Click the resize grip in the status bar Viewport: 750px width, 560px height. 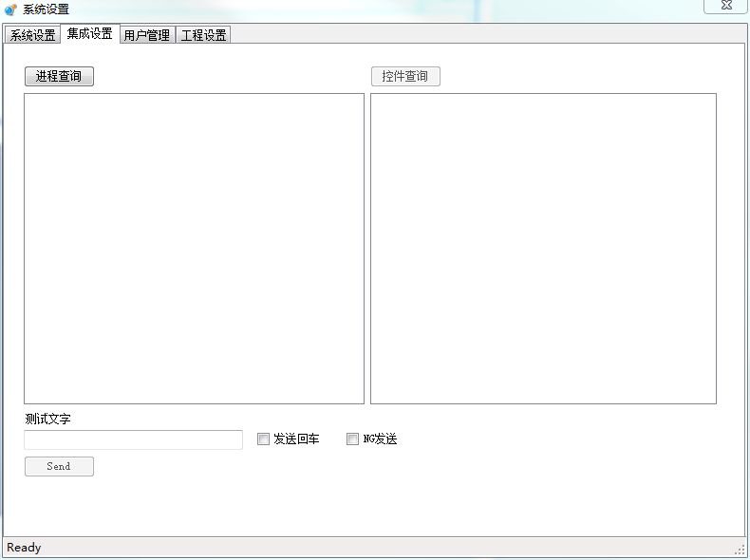740,550
